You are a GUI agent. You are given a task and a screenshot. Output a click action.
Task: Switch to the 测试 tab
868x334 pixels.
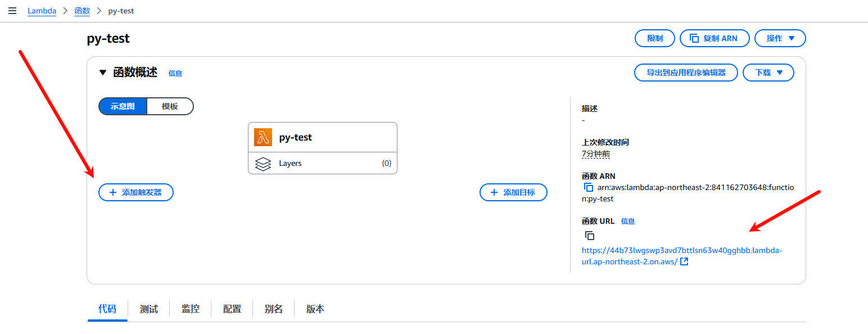tap(149, 309)
